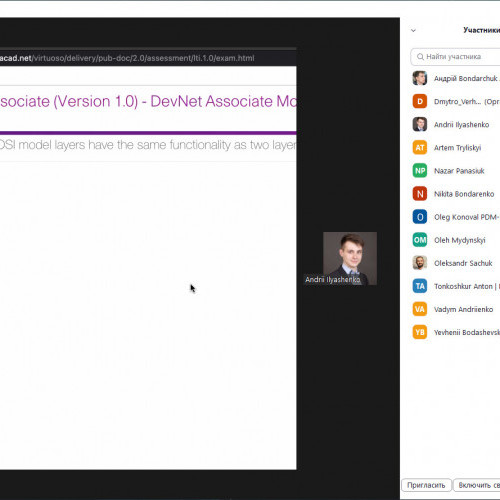Screen dimensions: 500x500
Task: Click the Пригласить button
Action: (426, 485)
